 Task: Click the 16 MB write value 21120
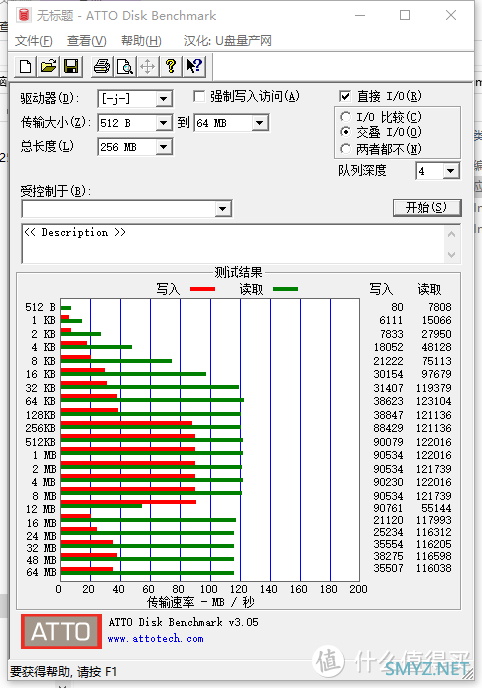tap(388, 520)
